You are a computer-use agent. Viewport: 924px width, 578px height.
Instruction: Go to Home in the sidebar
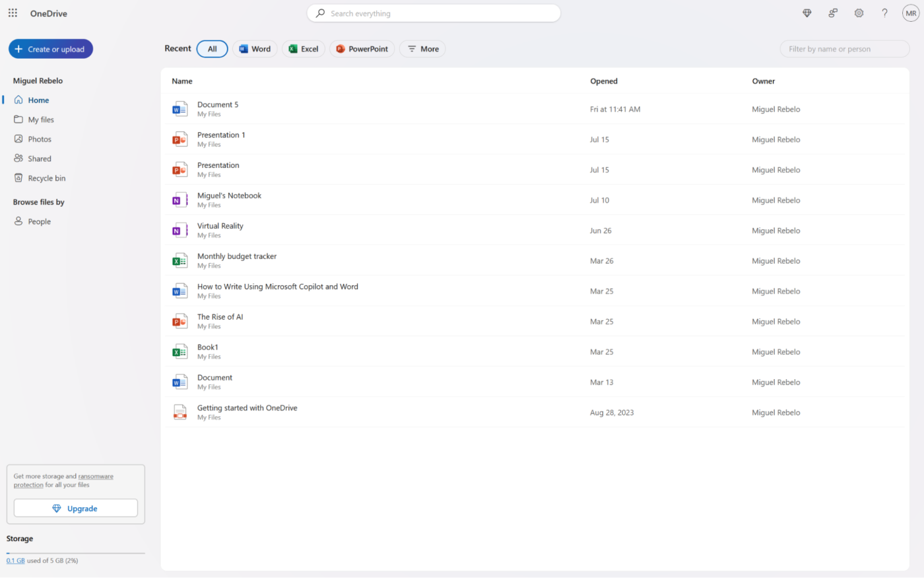coord(38,100)
